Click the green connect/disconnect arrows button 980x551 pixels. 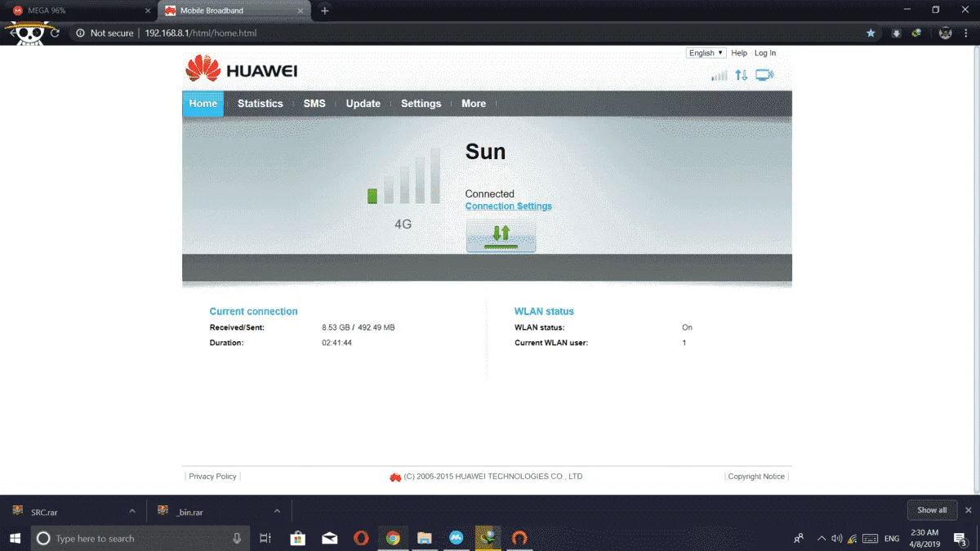(501, 236)
